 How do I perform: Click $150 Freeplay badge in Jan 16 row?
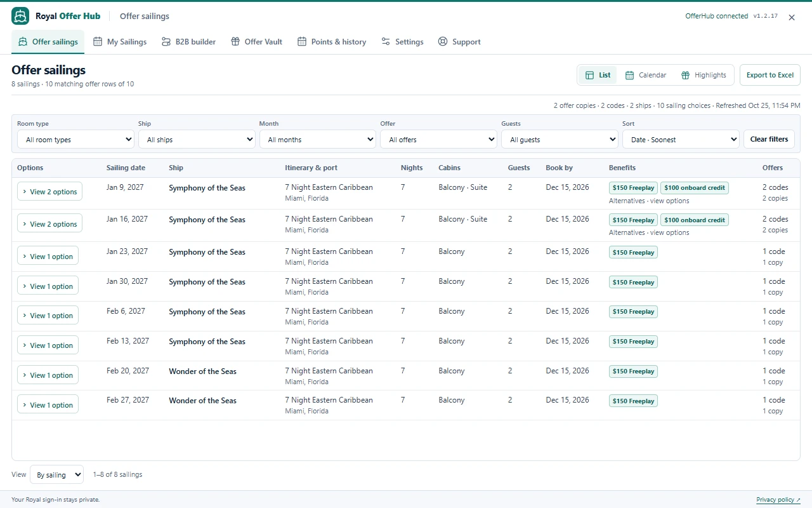pos(633,220)
